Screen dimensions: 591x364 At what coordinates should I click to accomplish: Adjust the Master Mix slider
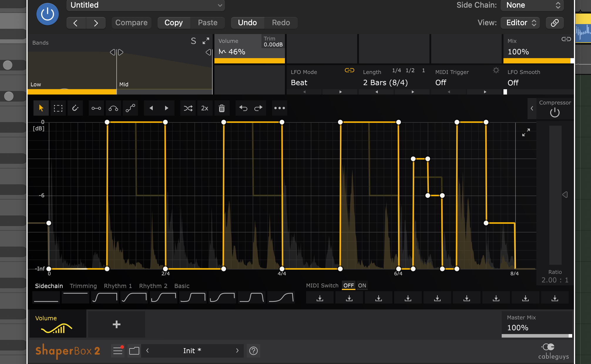click(x=537, y=336)
